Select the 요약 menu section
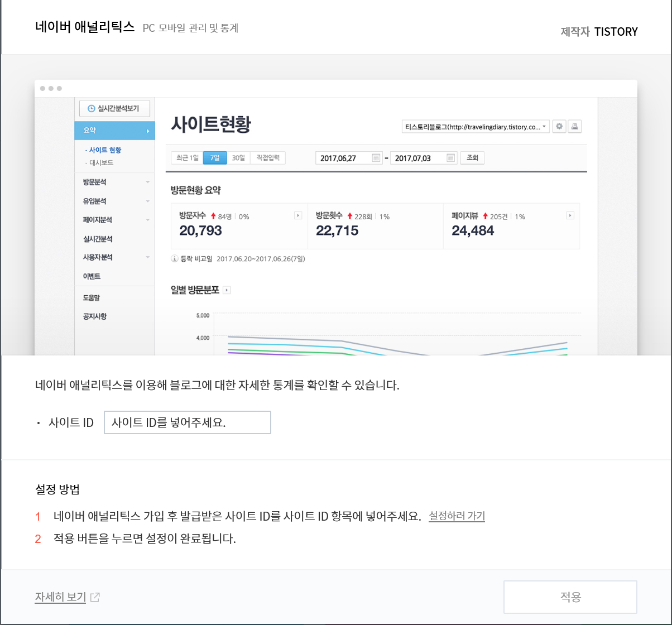The image size is (672, 625). click(x=114, y=131)
